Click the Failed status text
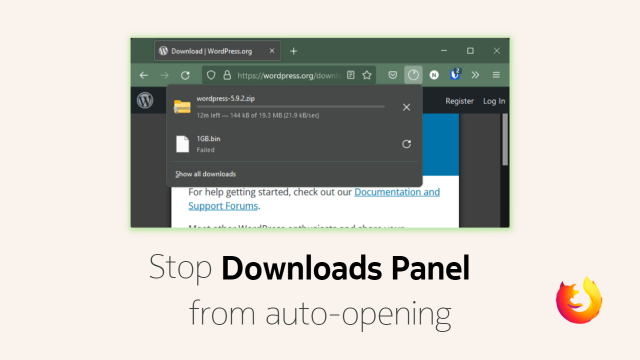Viewport: 640px width, 360px height. point(205,150)
